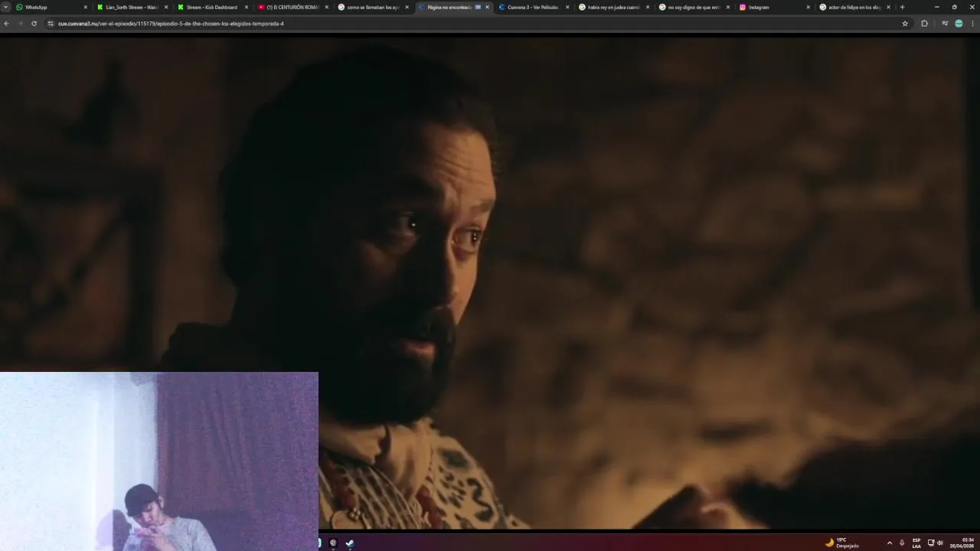The height and width of the screenshot is (551, 980).
Task: Minimize the browser window
Action: click(x=936, y=7)
